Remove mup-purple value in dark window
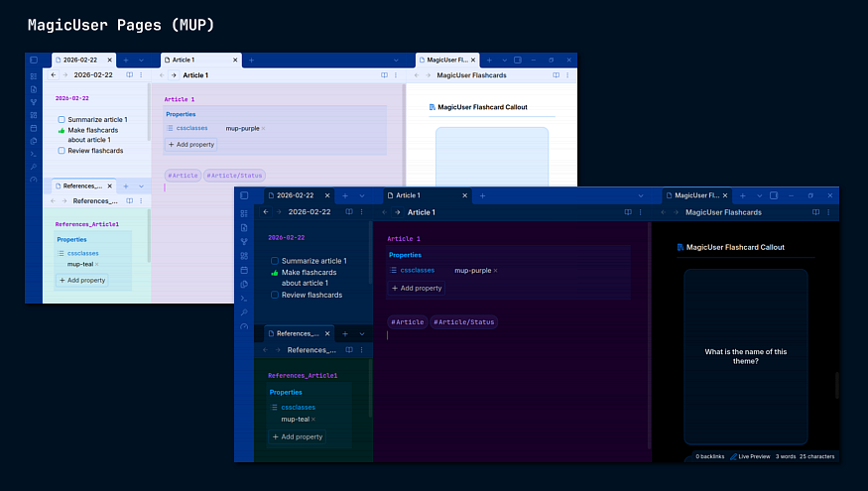 pos(495,271)
